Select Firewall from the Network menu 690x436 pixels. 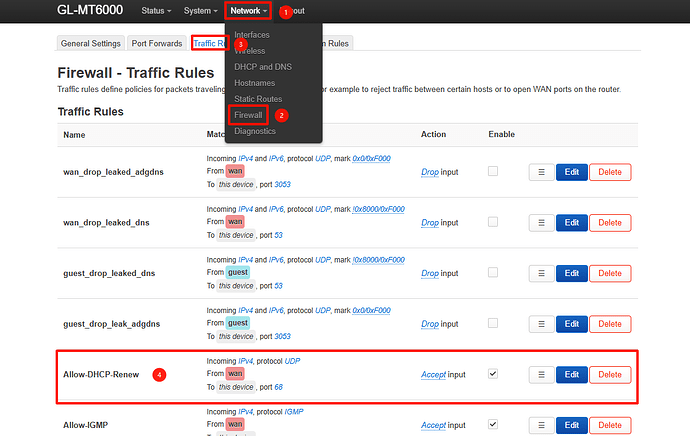247,115
